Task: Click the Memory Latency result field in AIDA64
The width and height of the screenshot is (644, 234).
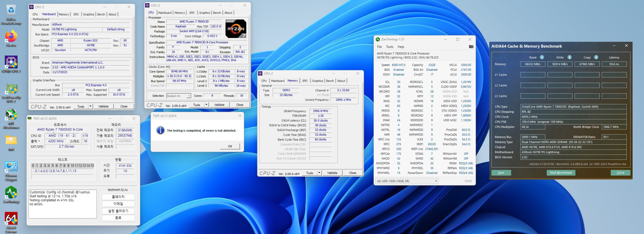Action: 614,64
